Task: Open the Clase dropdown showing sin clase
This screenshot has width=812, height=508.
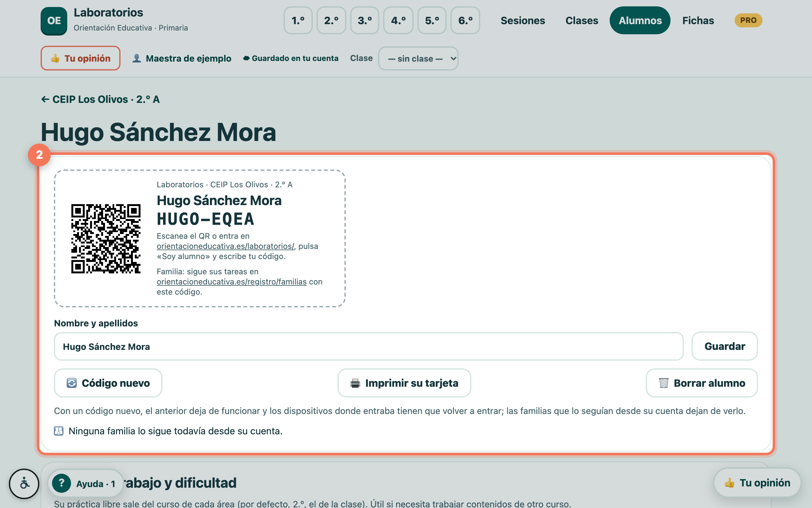Action: click(418, 58)
